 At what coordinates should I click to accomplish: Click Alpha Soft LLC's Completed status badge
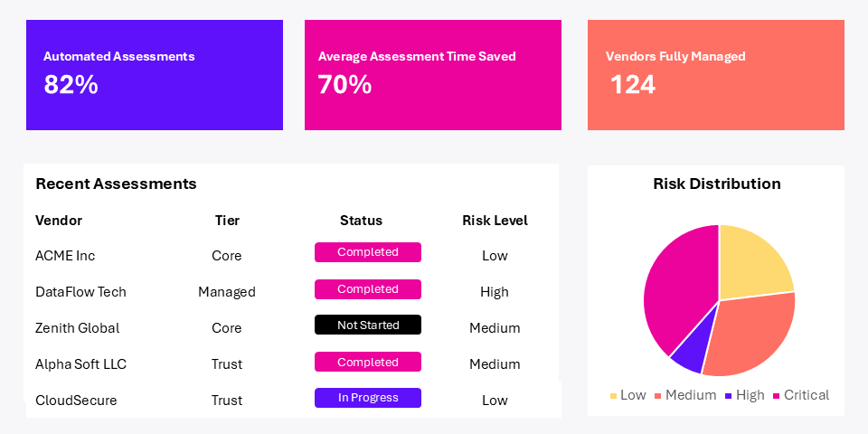pos(367,362)
